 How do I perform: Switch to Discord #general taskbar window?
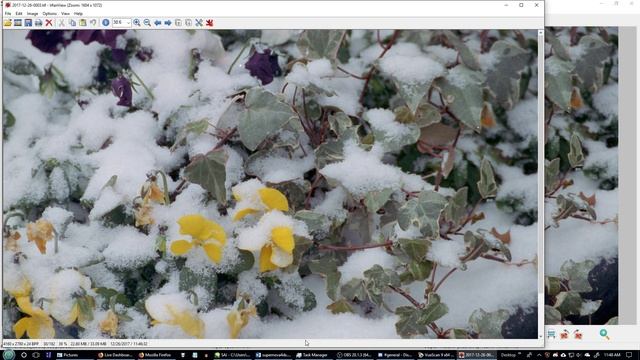pyautogui.click(x=395, y=355)
